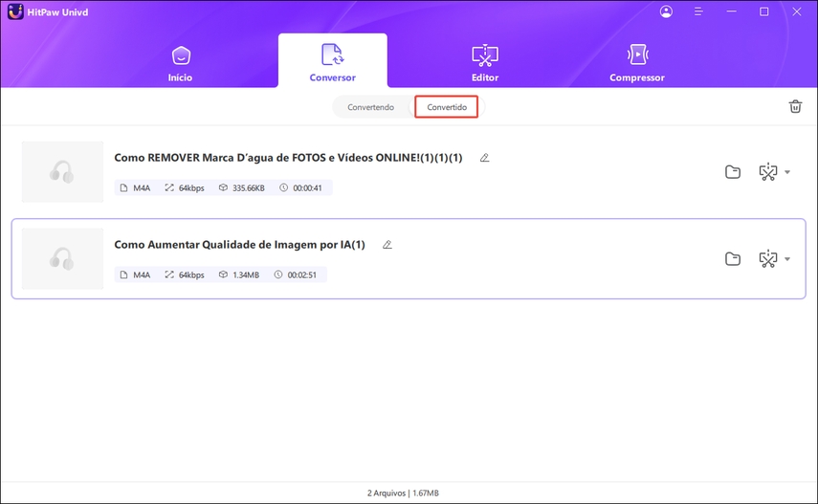Expand dropdown arrow beside second file's edit icon
This screenshot has width=818, height=504.
click(x=787, y=258)
